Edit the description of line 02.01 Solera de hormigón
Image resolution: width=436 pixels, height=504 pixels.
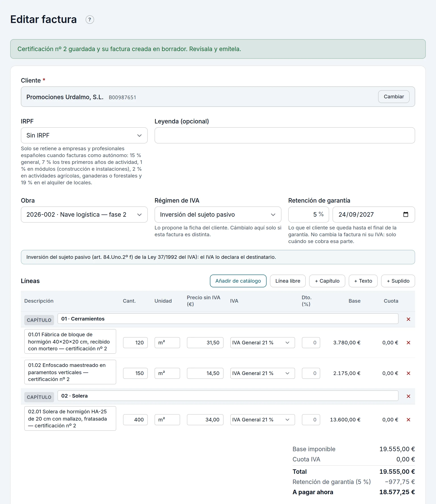pyautogui.click(x=70, y=418)
